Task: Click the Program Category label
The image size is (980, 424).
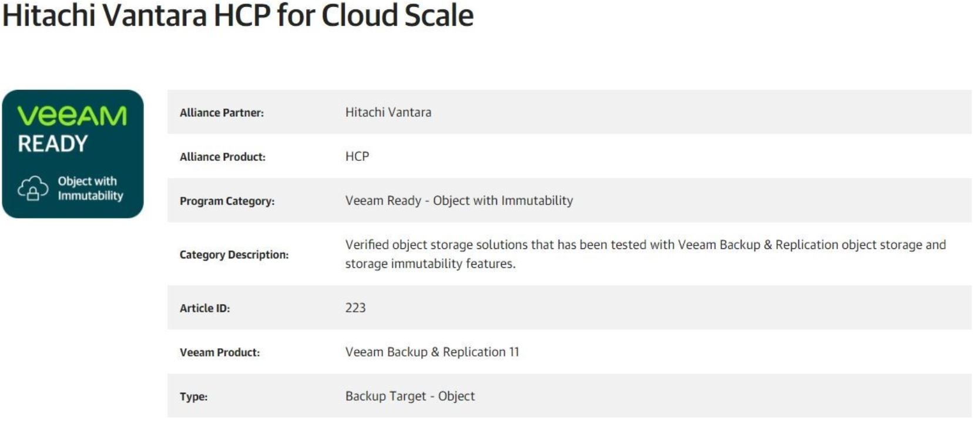Action: (x=227, y=201)
